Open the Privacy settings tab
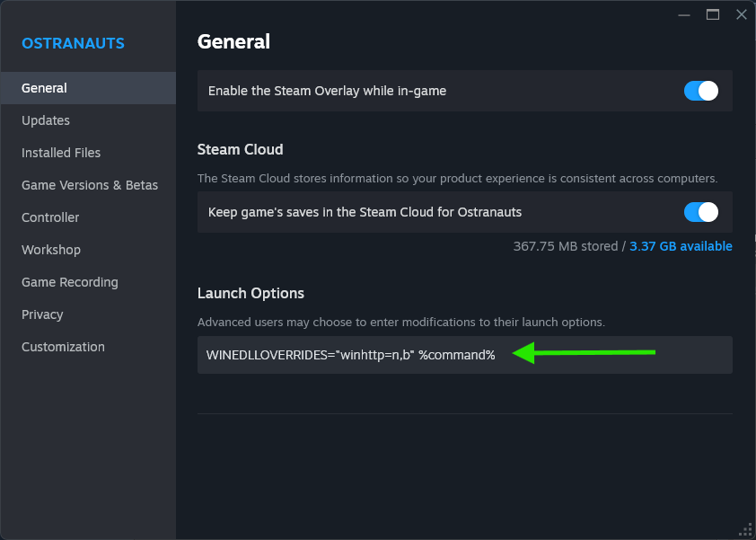The image size is (756, 540). coord(88,314)
